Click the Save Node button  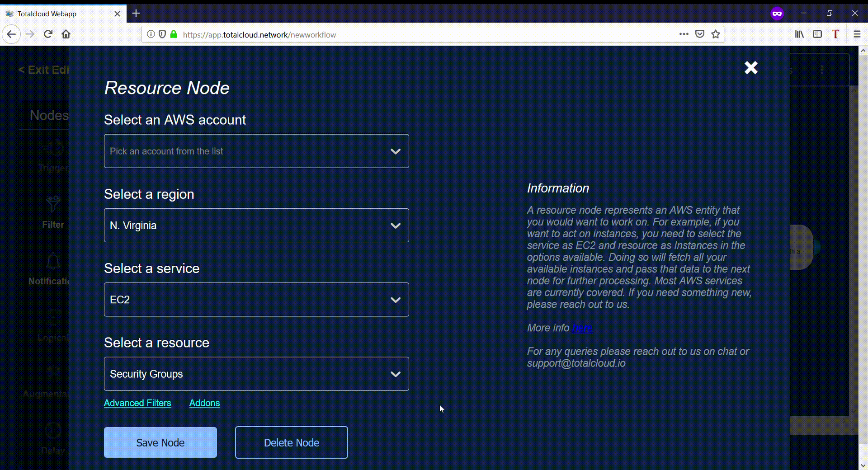pyautogui.click(x=160, y=442)
